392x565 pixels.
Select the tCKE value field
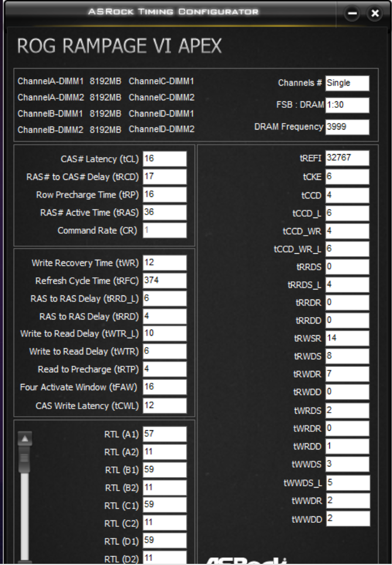tap(347, 177)
